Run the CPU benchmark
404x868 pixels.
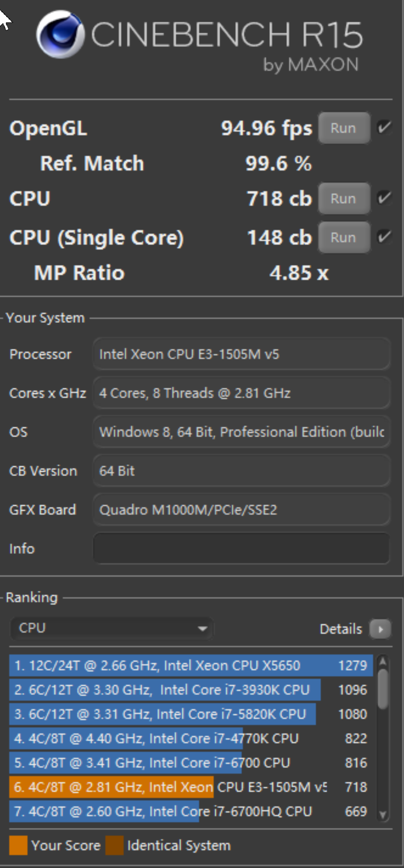click(344, 198)
